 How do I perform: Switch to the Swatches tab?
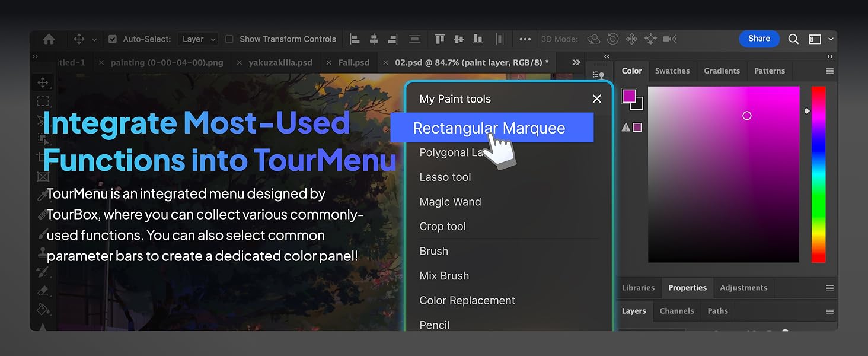click(672, 71)
